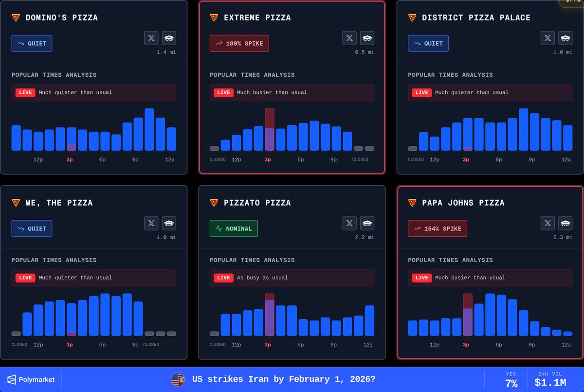Select highlighted 3p bar in Papa Johns chart

[468, 315]
